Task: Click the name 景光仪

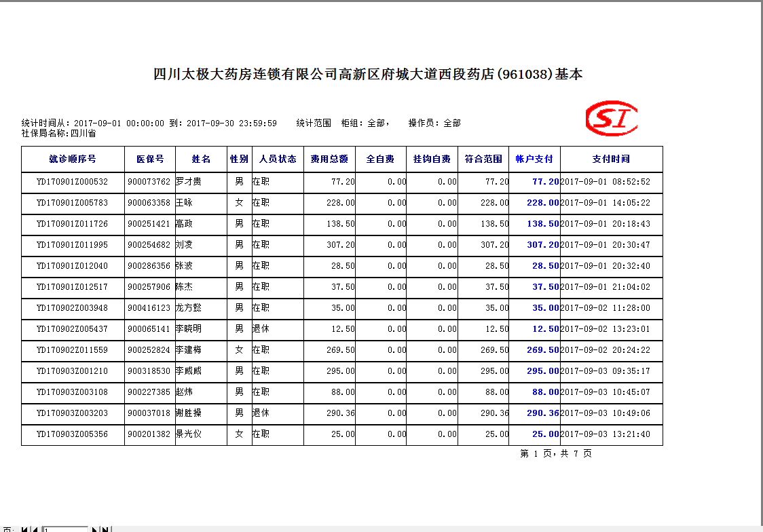Action: 189,434
